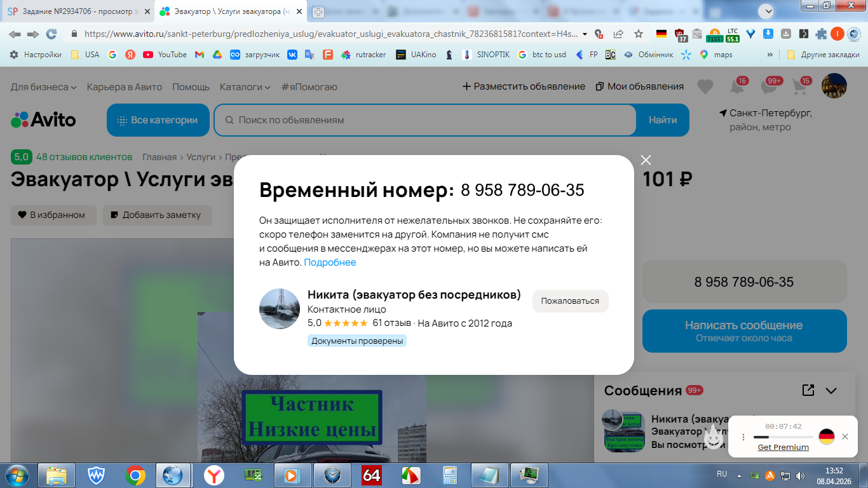Open messages icon with 99+ badge
868x488 pixels.
coord(770,86)
